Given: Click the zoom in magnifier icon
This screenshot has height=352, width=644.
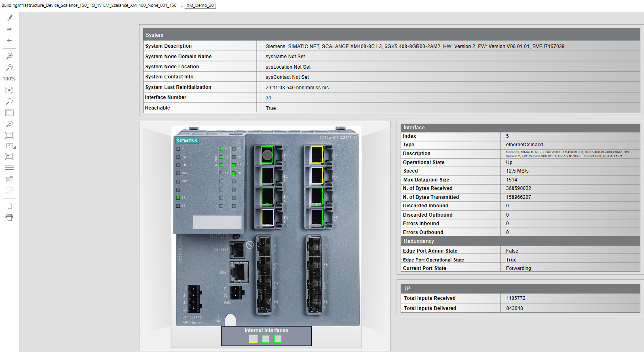Looking at the screenshot, I should point(9,56).
